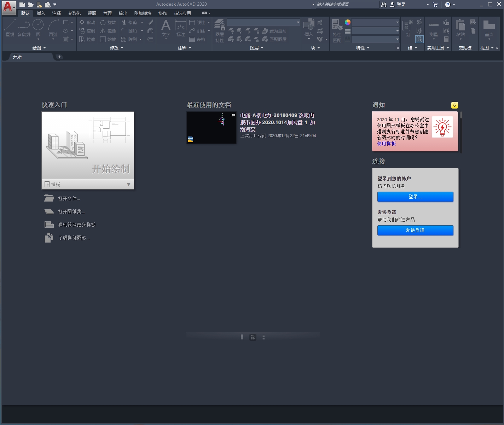Select the Line (直线) tool
The width and height of the screenshot is (504, 425).
tap(10, 28)
